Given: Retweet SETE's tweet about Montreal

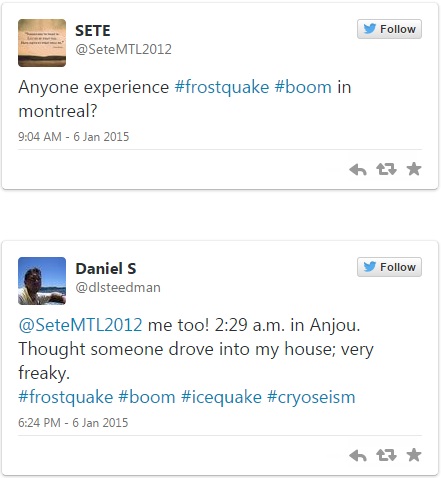Looking at the screenshot, I should point(386,169).
